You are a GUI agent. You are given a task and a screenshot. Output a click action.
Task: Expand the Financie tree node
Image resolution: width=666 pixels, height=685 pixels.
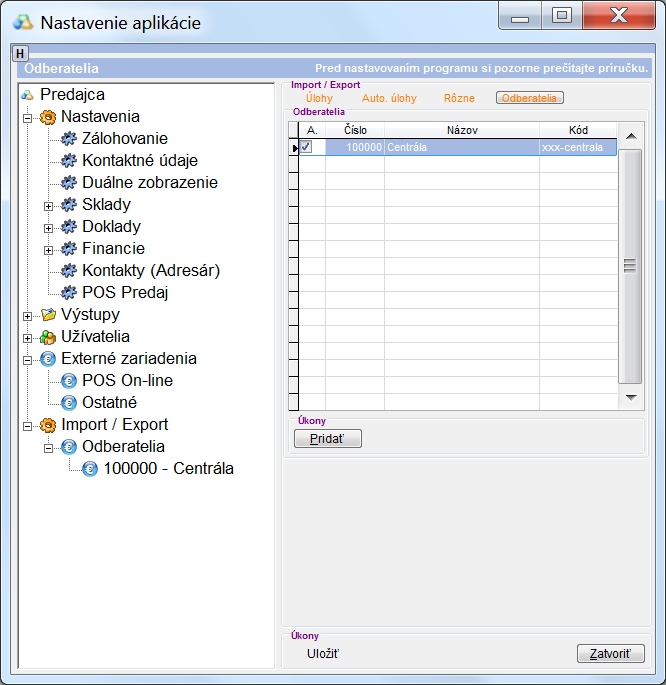coord(48,249)
